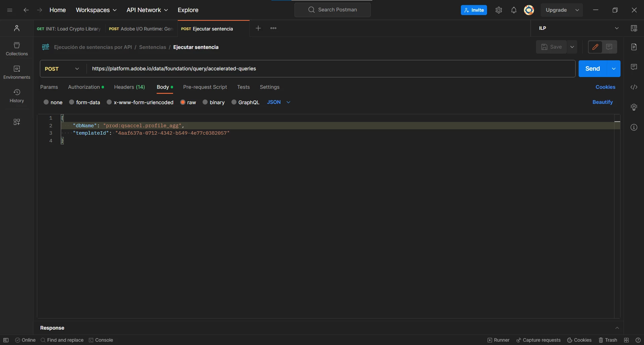This screenshot has width=644, height=345.
Task: Open the configure workspace sidebar icon
Action: click(x=17, y=122)
